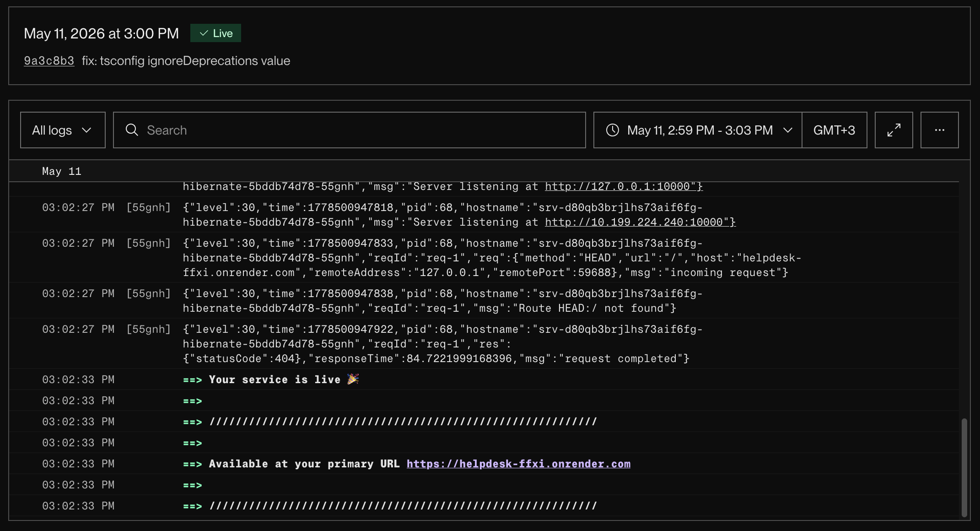The image size is (980, 531).
Task: Open the All logs filter dropdown
Action: click(63, 130)
